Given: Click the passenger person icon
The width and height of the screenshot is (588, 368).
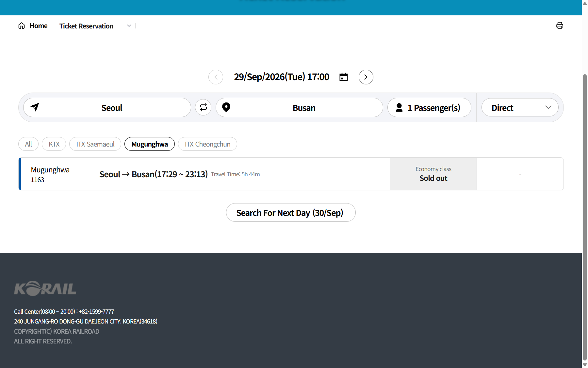Looking at the screenshot, I should click(399, 108).
